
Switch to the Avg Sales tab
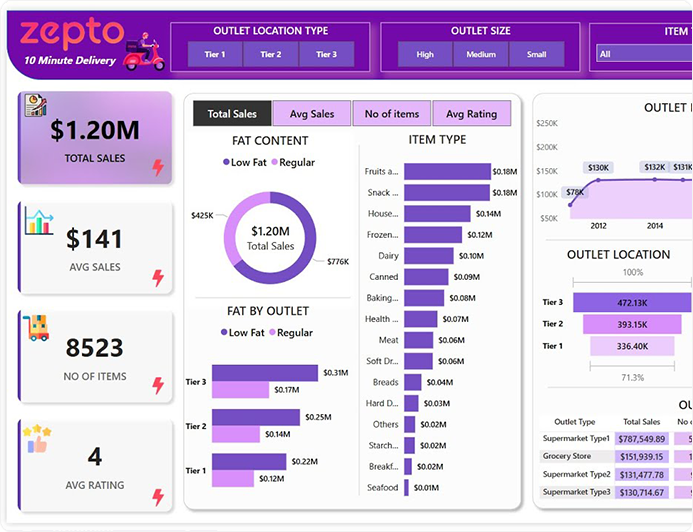[311, 114]
